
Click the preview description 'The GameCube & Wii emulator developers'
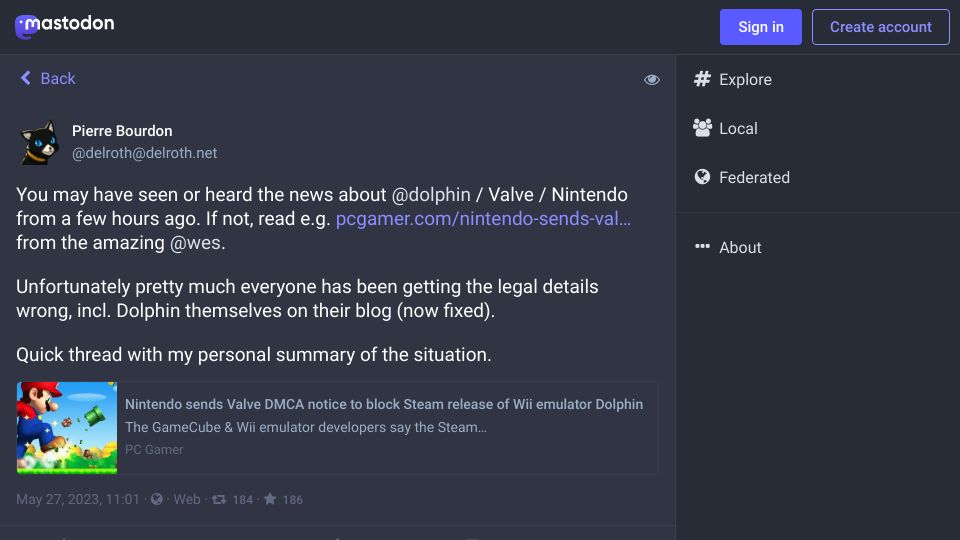(x=306, y=427)
